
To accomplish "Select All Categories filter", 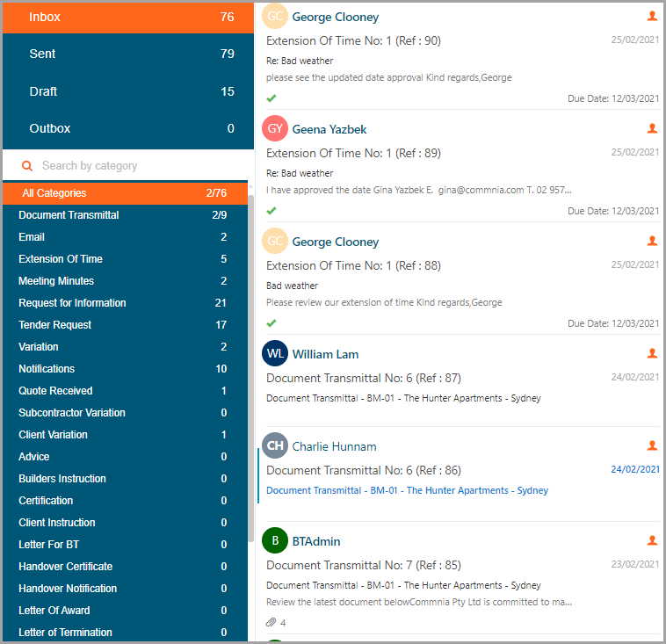I will pyautogui.click(x=125, y=193).
